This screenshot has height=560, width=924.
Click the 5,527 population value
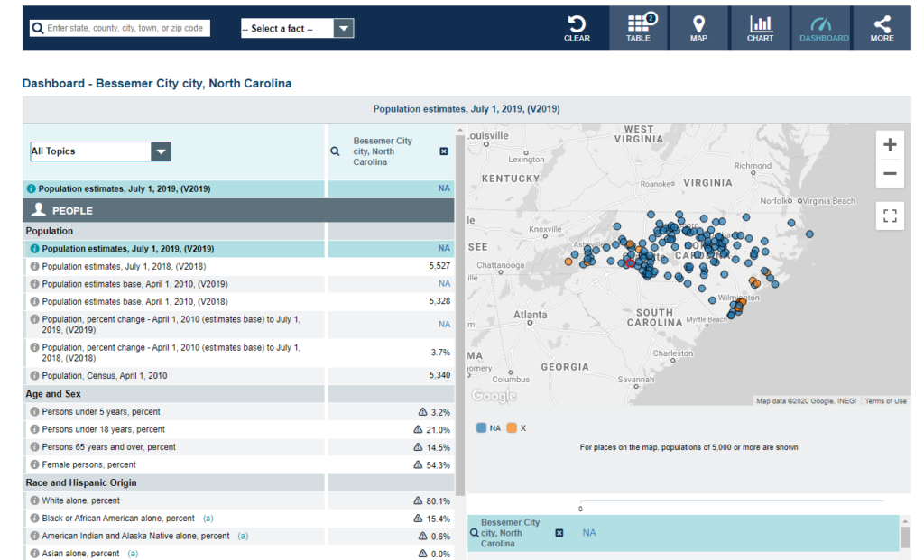pos(439,266)
